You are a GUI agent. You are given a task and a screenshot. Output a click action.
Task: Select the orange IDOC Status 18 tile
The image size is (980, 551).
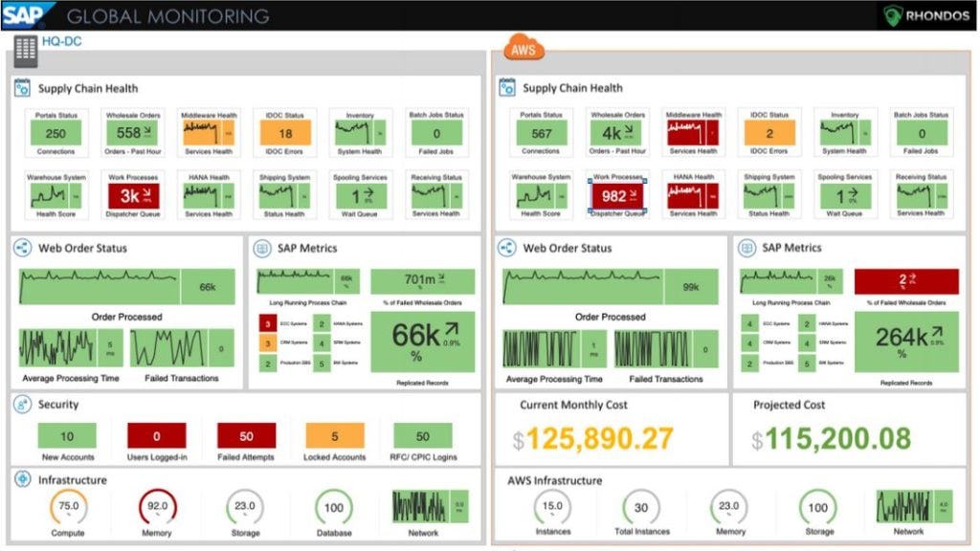point(285,133)
